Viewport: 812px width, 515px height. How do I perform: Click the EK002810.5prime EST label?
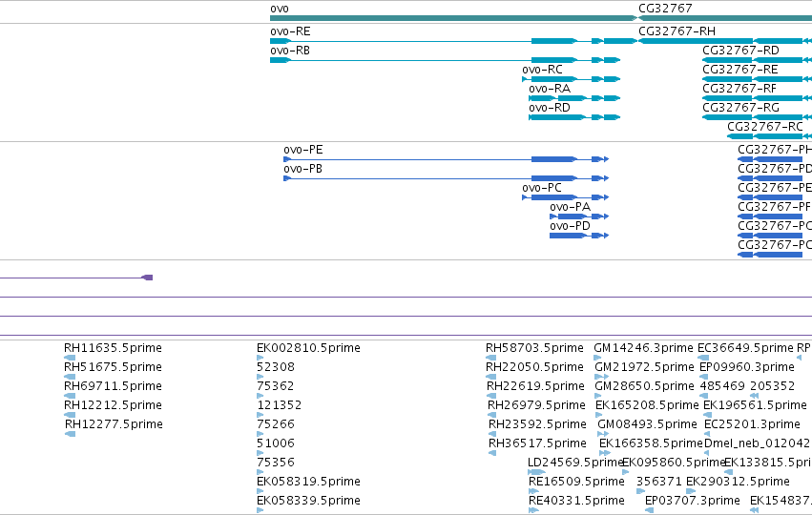pos(308,348)
